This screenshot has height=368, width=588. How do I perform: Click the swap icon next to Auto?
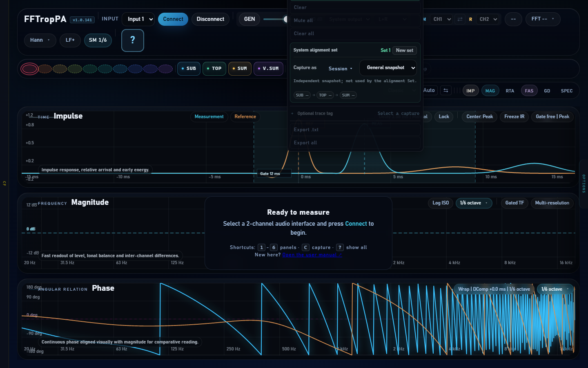point(446,90)
